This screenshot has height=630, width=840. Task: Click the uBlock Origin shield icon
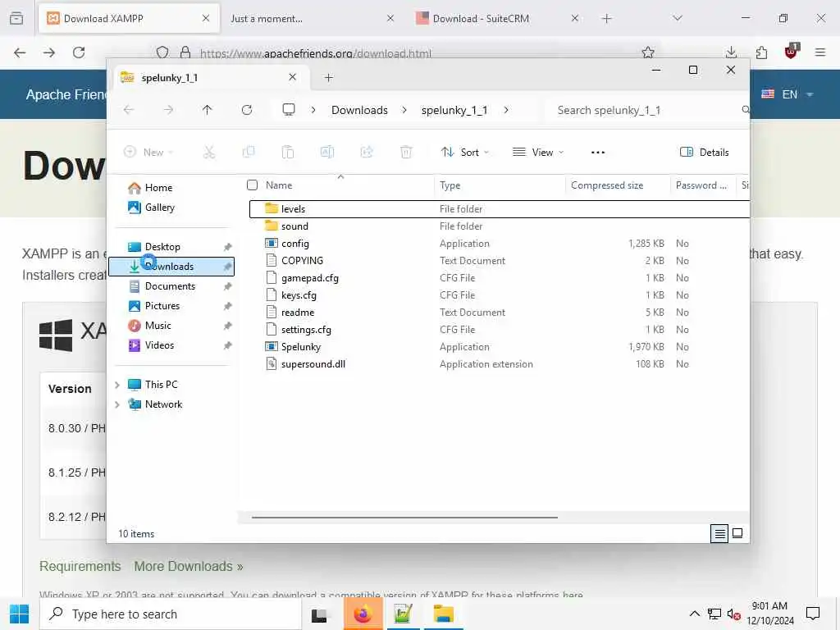pyautogui.click(x=792, y=52)
